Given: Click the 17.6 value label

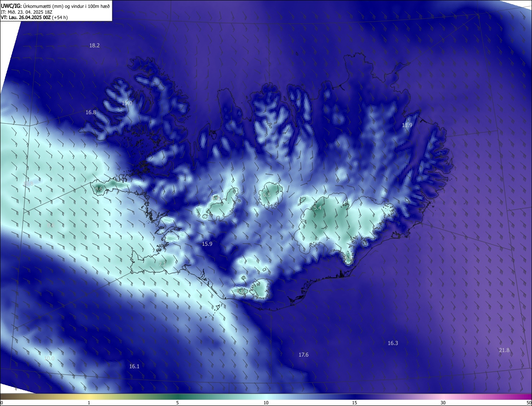Looking at the screenshot, I should pos(303,355).
